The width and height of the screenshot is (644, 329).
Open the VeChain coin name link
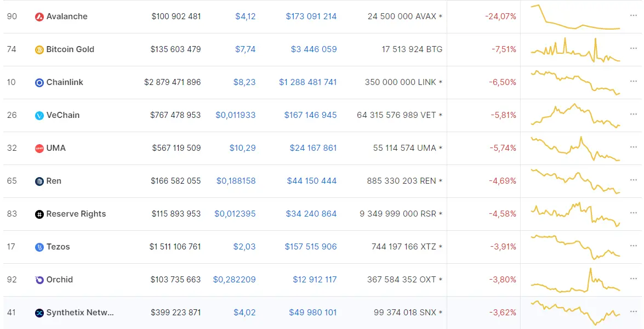pyautogui.click(x=63, y=115)
